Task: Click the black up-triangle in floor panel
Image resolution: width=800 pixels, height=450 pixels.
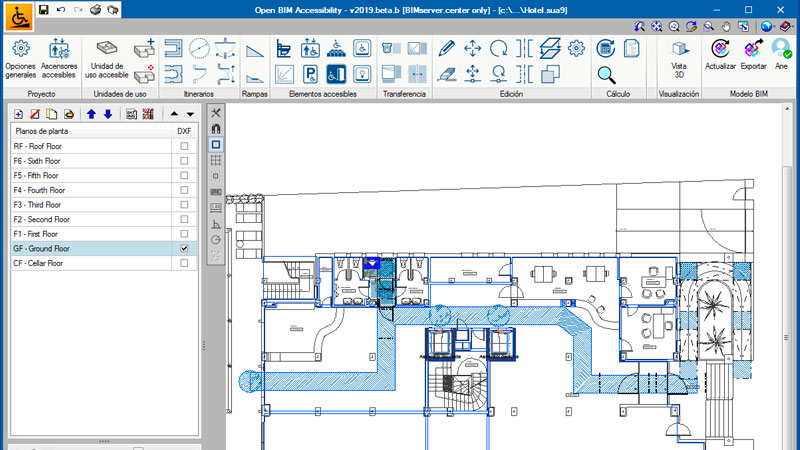Action: coord(173,114)
